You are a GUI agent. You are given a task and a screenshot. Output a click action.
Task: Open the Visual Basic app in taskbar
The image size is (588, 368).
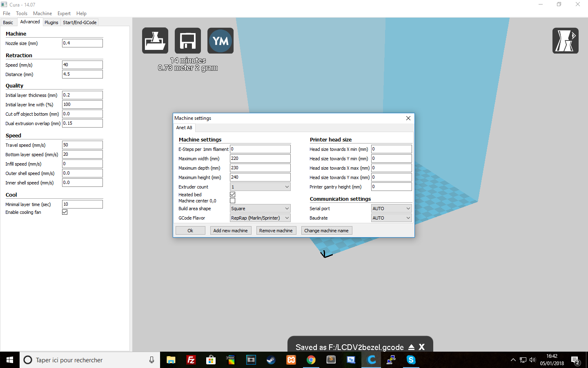351,360
